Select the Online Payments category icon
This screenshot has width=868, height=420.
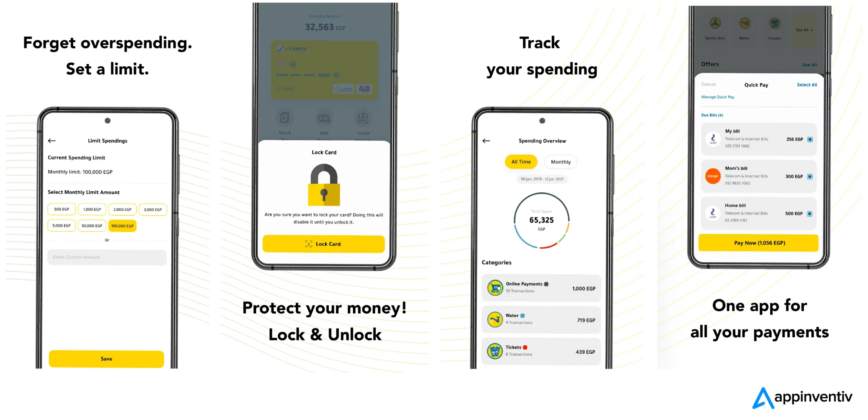[x=494, y=287]
